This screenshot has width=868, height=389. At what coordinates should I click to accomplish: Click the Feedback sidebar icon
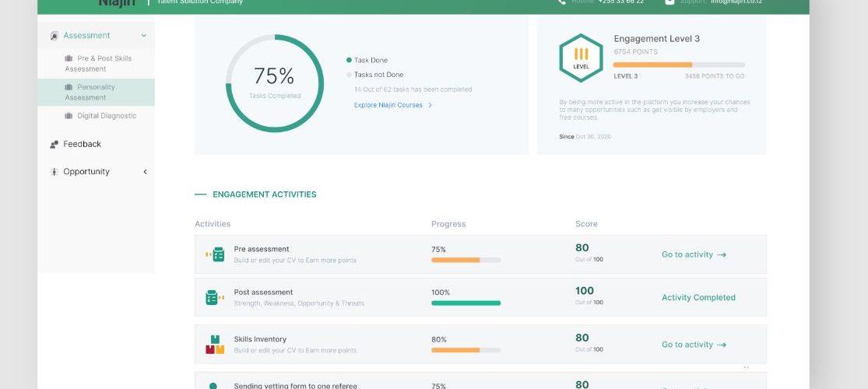click(54, 145)
